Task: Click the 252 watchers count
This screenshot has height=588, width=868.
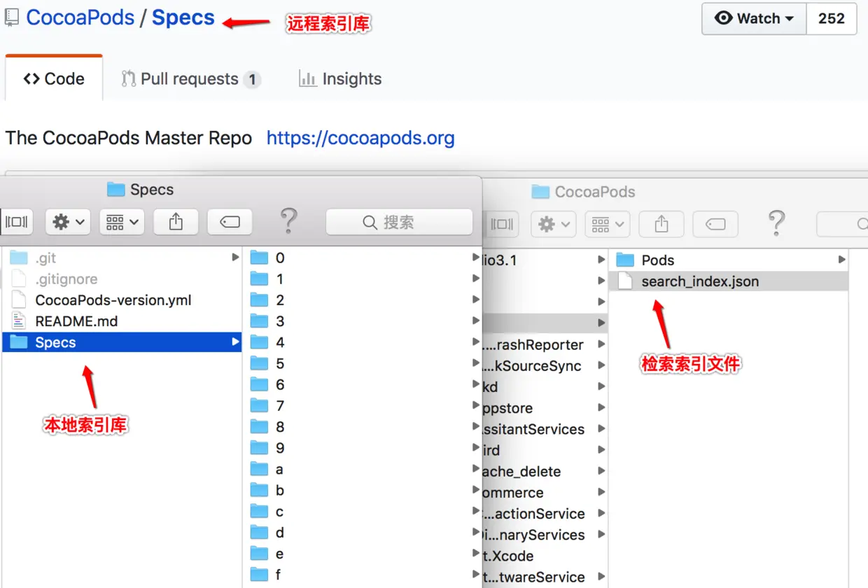Action: tap(832, 19)
